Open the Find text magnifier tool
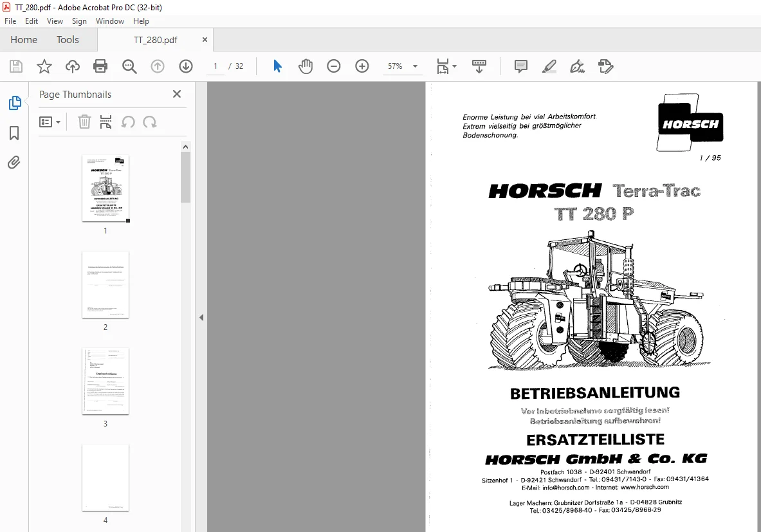The height and width of the screenshot is (532, 761). 129,66
